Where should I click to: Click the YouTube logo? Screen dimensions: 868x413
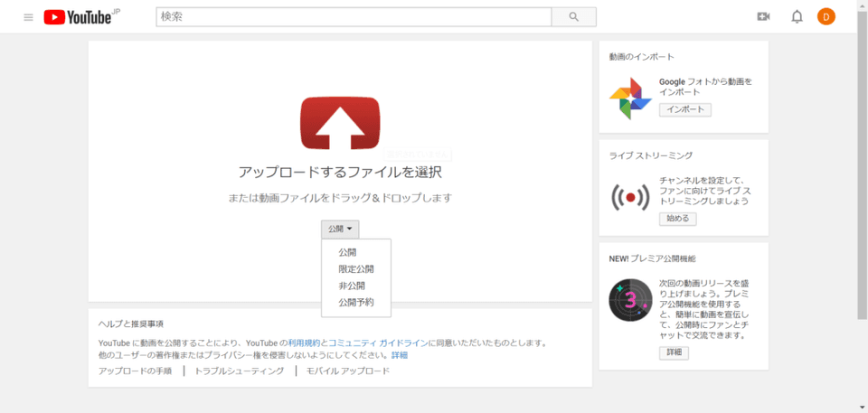pos(78,17)
